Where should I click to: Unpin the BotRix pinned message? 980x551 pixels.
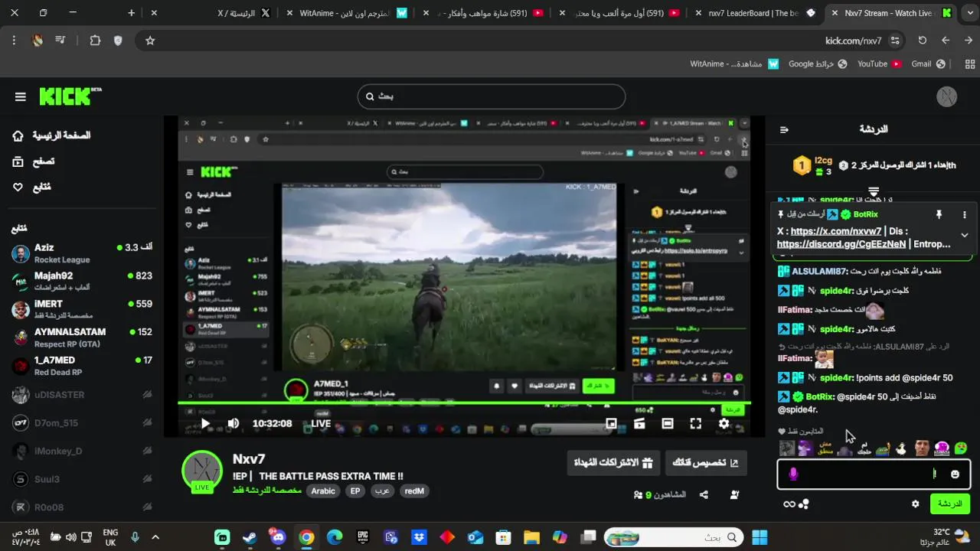[x=939, y=215]
